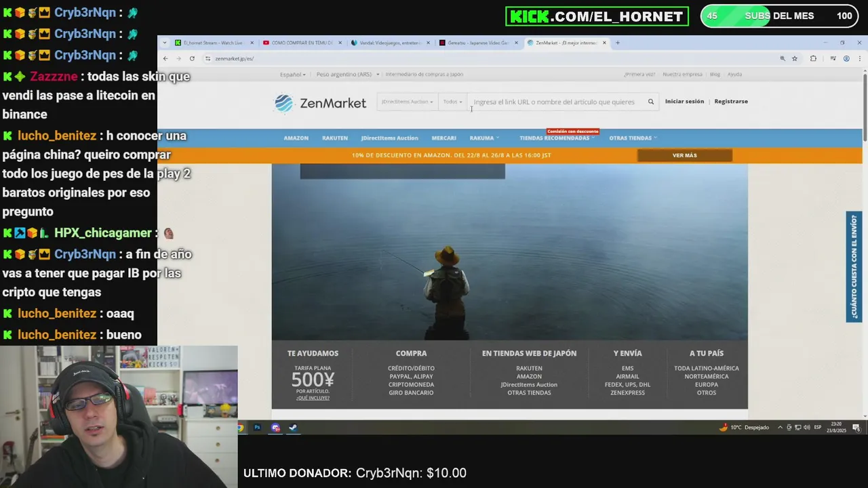Click the VER MÁS button in the orange banner
This screenshot has height=488, width=868.
[685, 155]
